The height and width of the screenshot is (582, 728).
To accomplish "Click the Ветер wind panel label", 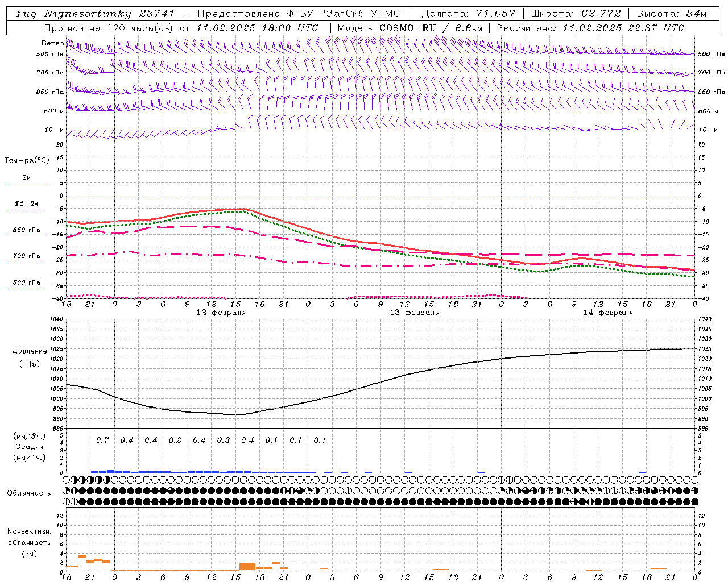I will [x=53, y=43].
